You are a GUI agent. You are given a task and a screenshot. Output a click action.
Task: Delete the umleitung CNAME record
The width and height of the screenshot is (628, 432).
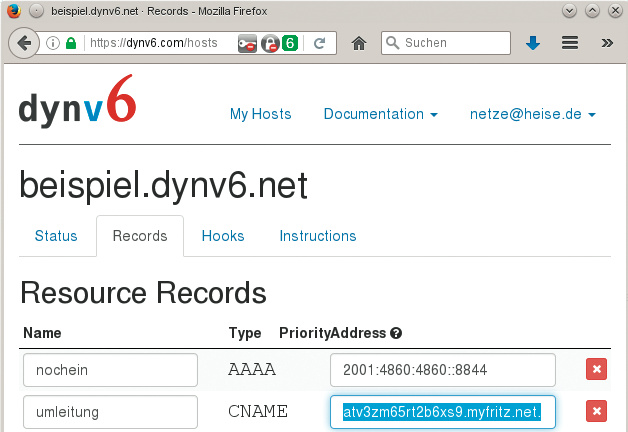[x=596, y=411]
